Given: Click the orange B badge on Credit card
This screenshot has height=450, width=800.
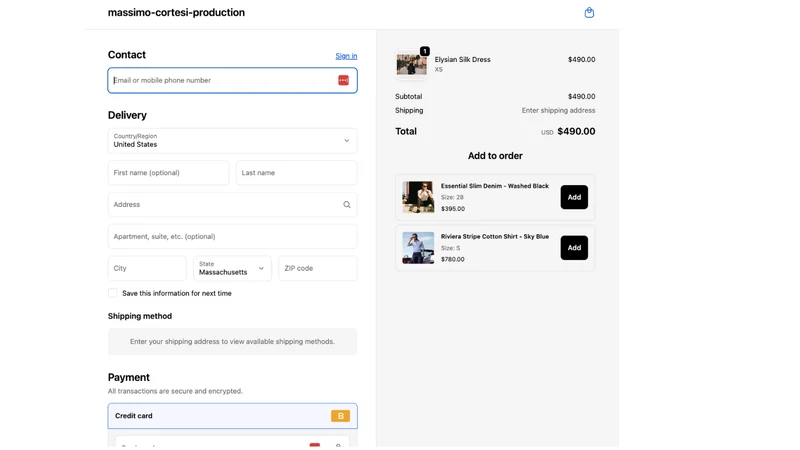Looking at the screenshot, I should (x=340, y=416).
